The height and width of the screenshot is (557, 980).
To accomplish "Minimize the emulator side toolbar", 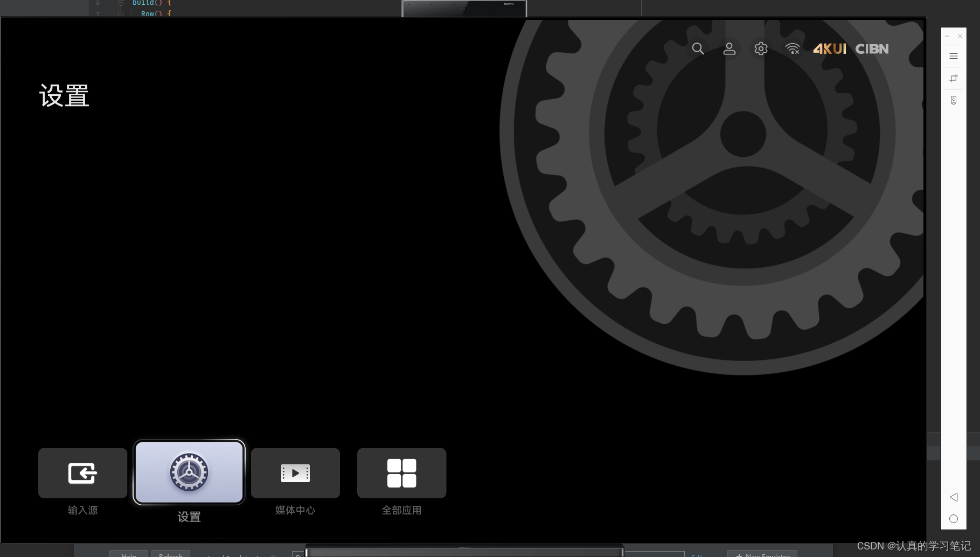I will 947,36.
